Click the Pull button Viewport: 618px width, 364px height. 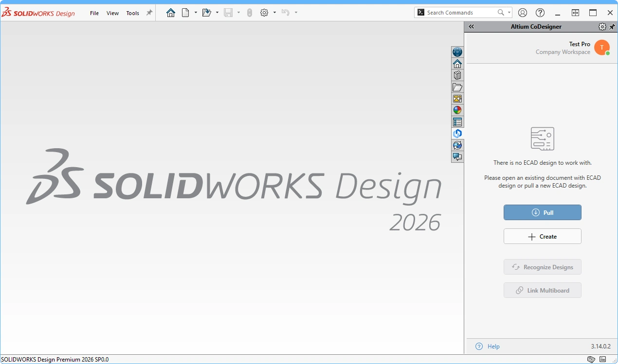coord(542,212)
